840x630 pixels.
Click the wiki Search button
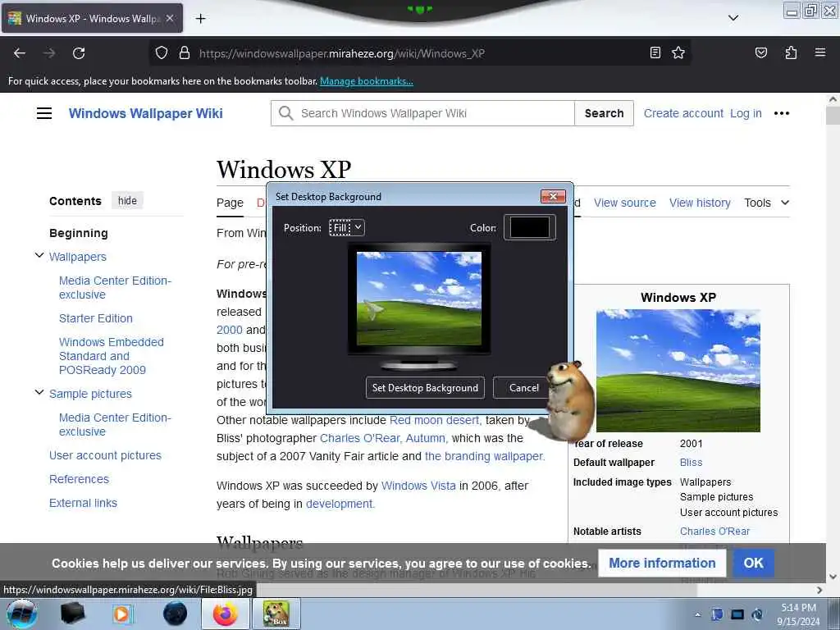coord(604,113)
